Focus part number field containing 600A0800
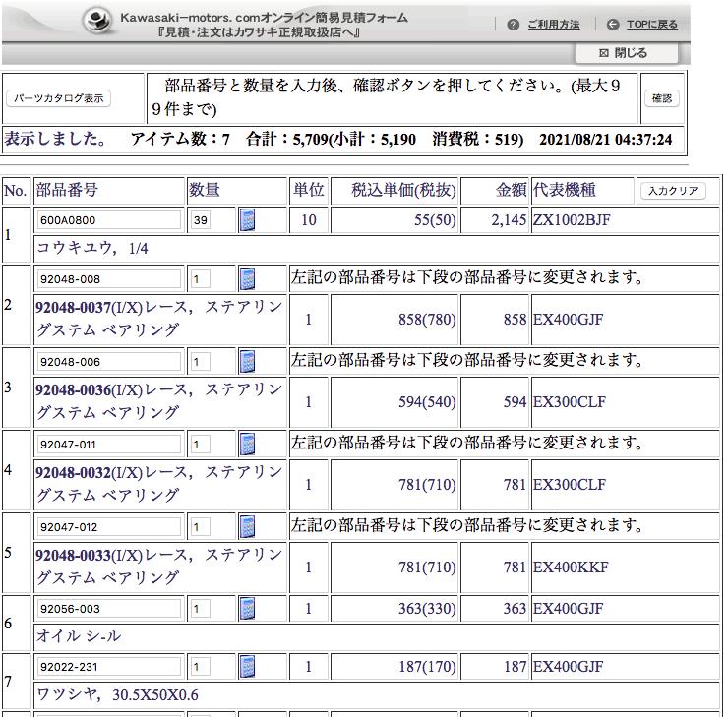 (109, 220)
